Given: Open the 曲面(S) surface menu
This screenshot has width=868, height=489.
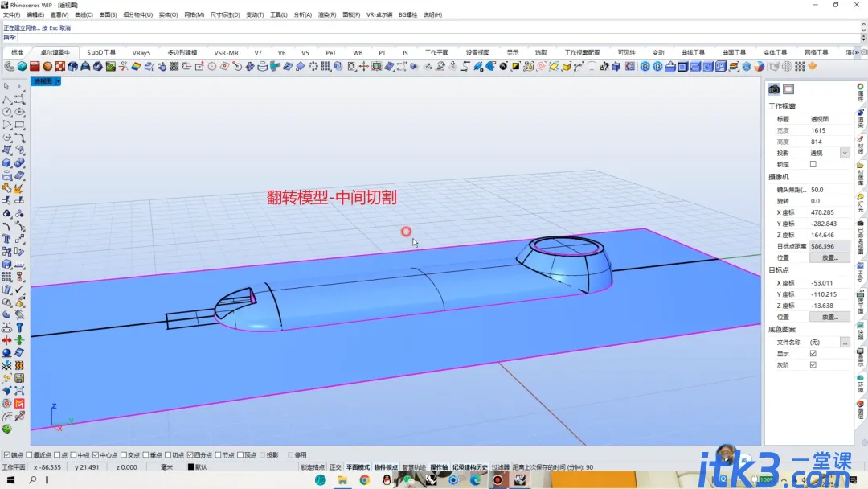Looking at the screenshot, I should coord(108,15).
